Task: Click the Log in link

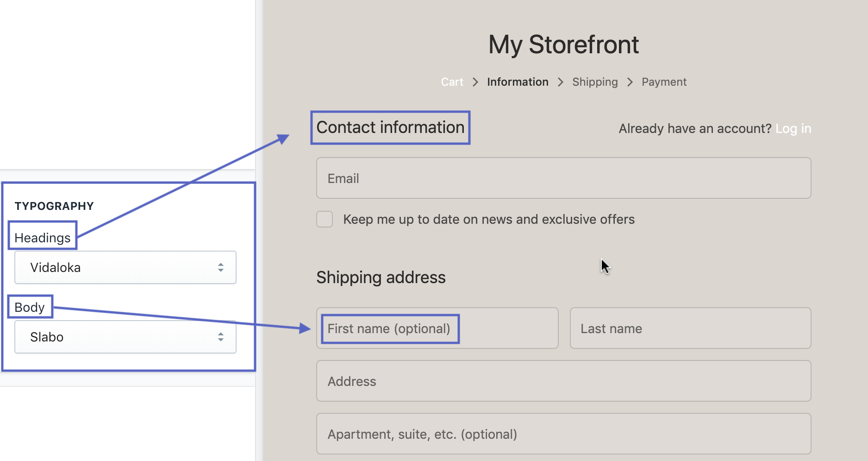Action: pos(793,128)
